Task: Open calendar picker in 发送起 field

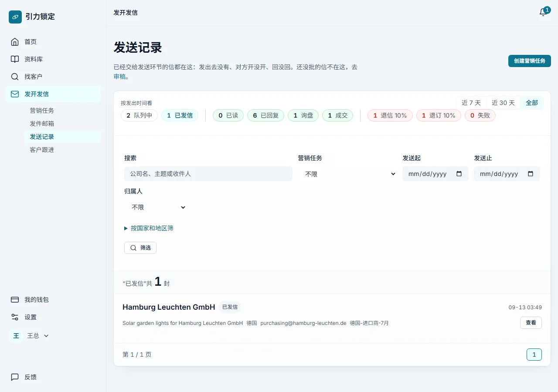Action: coord(459,174)
